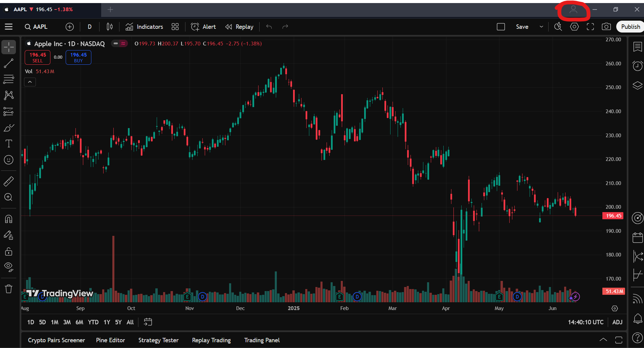Viewport: 644px width, 348px height.
Task: Collapse the indicator legend chevron
Action: point(30,82)
